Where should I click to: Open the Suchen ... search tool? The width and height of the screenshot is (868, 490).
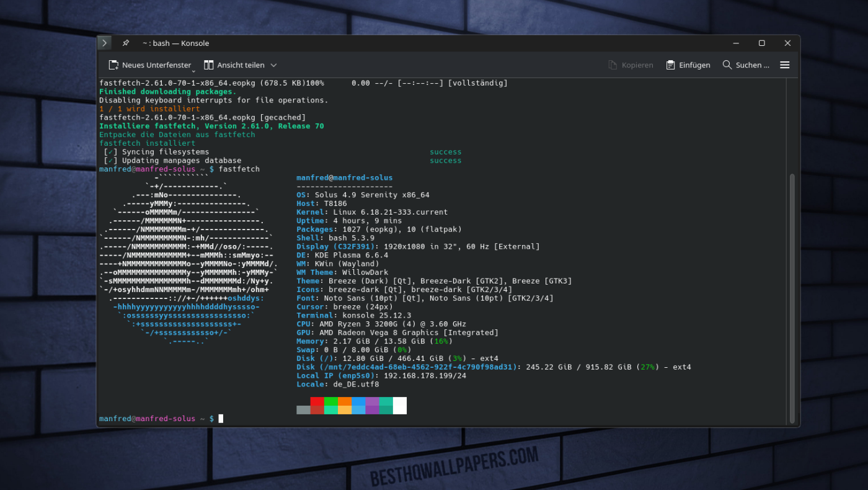click(746, 65)
